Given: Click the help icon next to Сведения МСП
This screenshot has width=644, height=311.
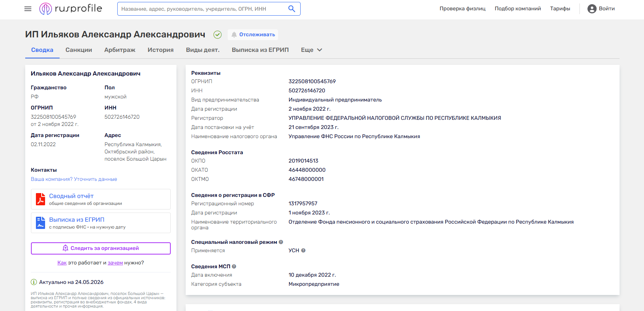Looking at the screenshot, I should (x=234, y=267).
